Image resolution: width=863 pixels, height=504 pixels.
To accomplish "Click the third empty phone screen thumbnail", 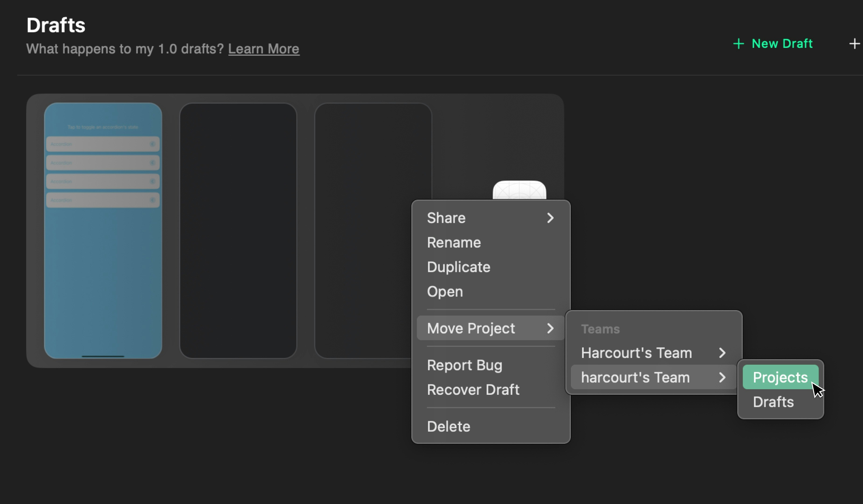I will pos(363,231).
